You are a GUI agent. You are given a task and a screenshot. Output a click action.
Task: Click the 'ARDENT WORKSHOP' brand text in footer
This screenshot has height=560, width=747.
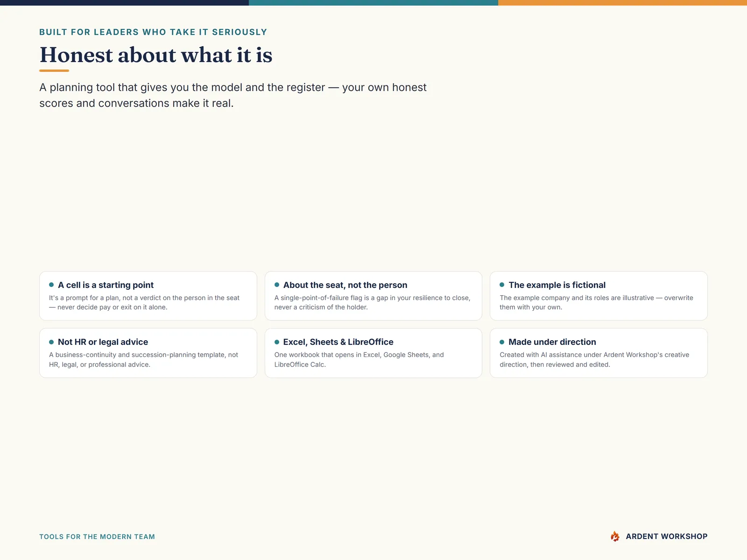point(666,537)
